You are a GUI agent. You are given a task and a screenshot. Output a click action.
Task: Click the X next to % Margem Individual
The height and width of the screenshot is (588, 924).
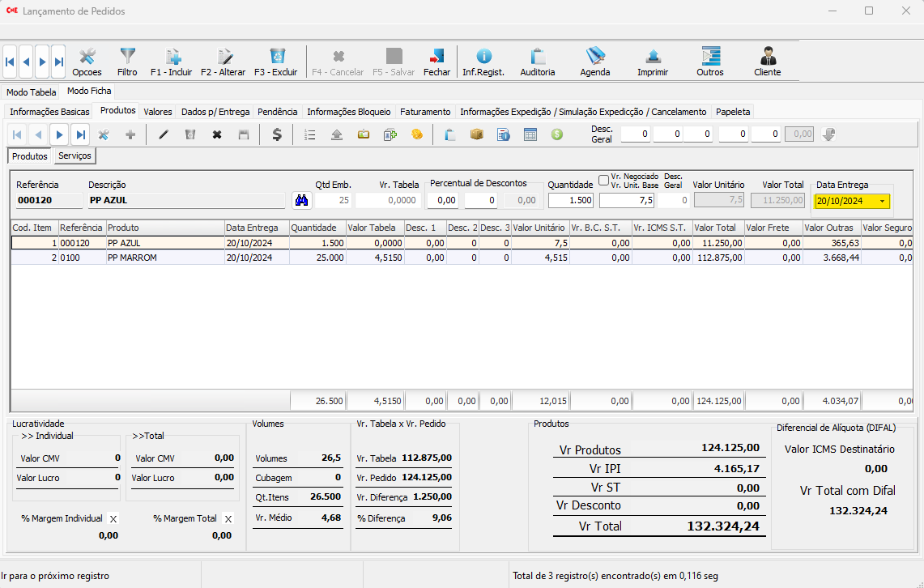(x=113, y=519)
